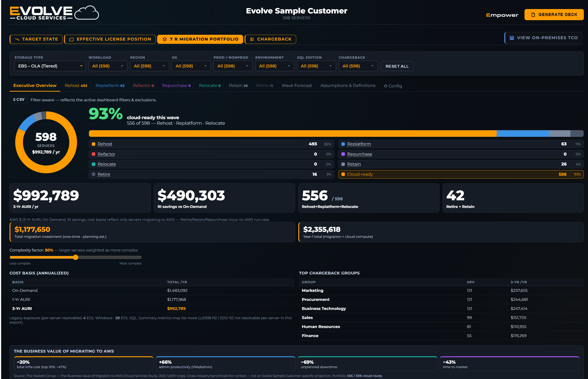Screen dimensions: 588x379
Task: Click the Effective License Position folder icon
Action: tap(71, 39)
